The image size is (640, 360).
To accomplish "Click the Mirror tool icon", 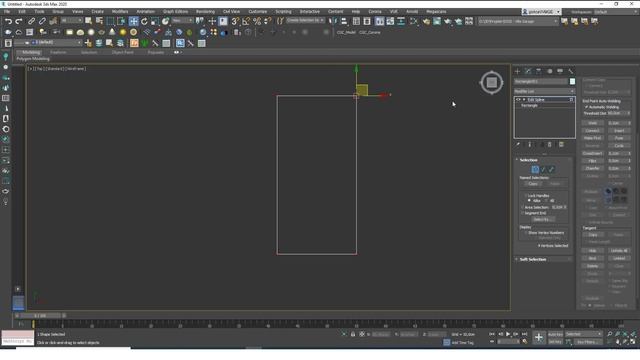I will pos(333,21).
